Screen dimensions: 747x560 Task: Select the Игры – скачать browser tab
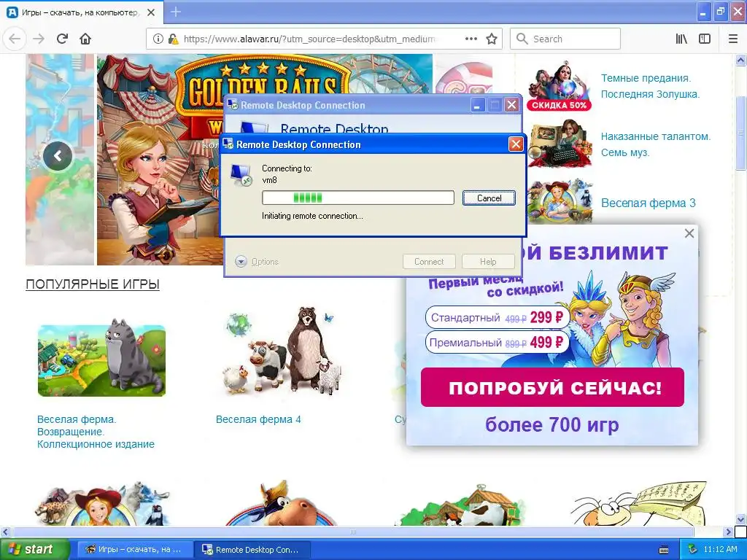click(x=82, y=12)
